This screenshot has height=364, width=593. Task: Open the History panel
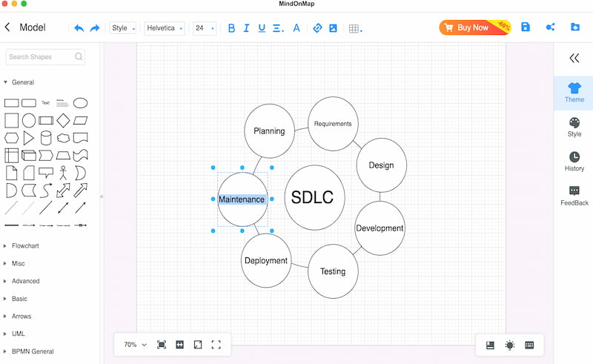[x=574, y=162]
